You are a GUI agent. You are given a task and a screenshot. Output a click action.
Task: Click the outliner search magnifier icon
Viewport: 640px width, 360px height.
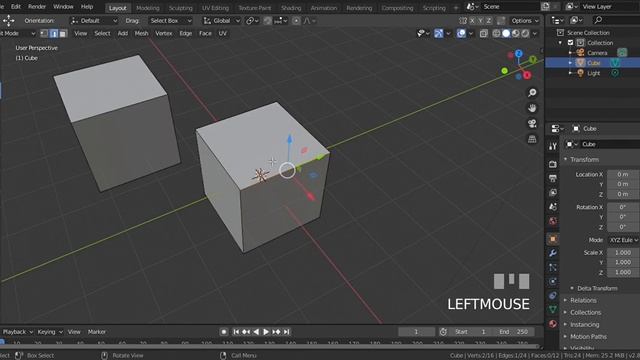(x=598, y=20)
